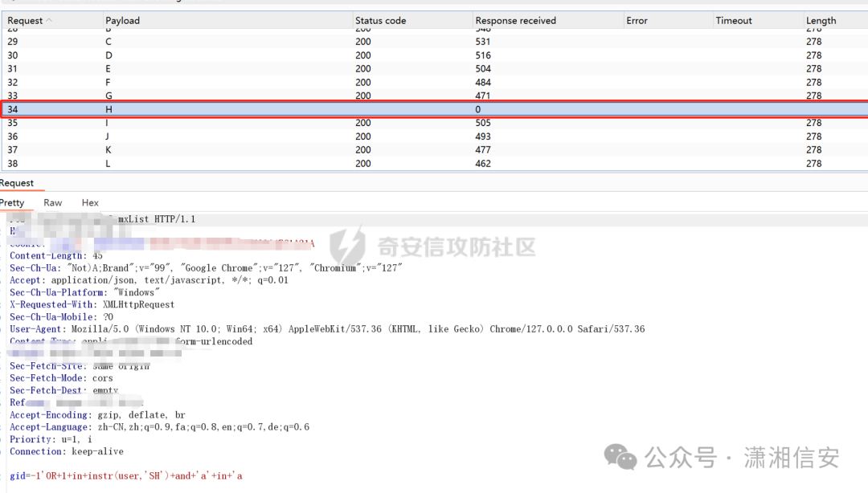Click the Sec-Ch-Ua header line
This screenshot has width=868, height=493.
point(206,268)
